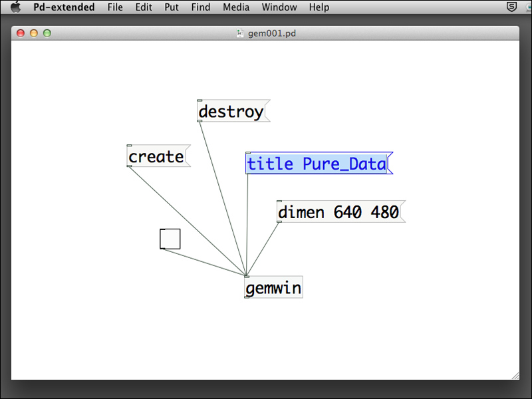Click the dimen 640 480 message box
Viewport: 532px width, 399px height.
tap(341, 211)
